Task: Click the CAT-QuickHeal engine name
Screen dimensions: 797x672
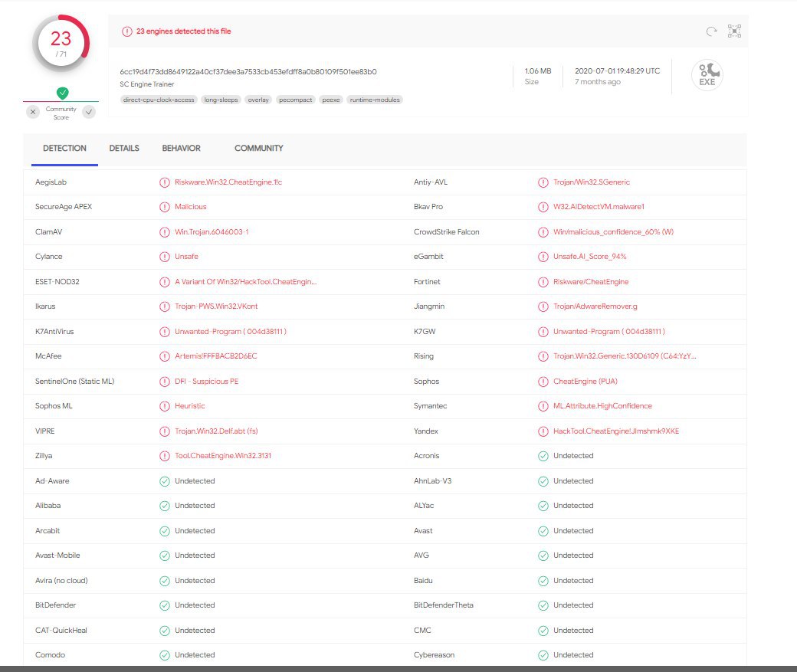Action: tap(61, 631)
